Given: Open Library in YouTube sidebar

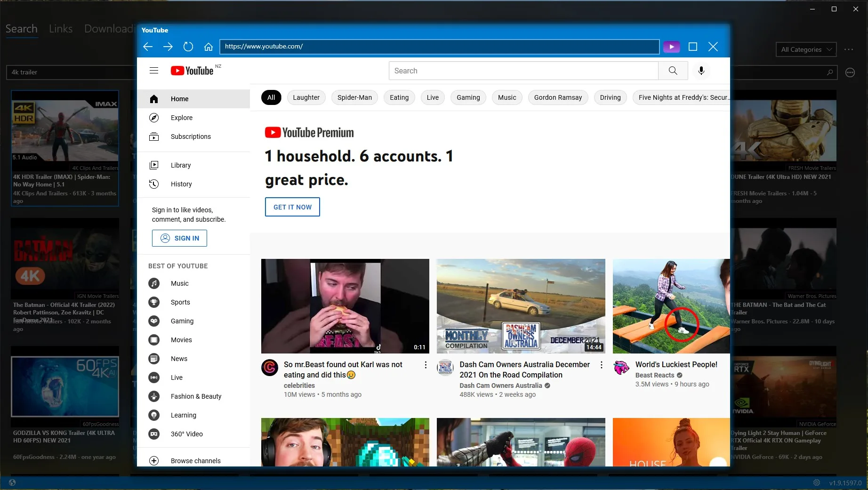Looking at the screenshot, I should [193, 165].
